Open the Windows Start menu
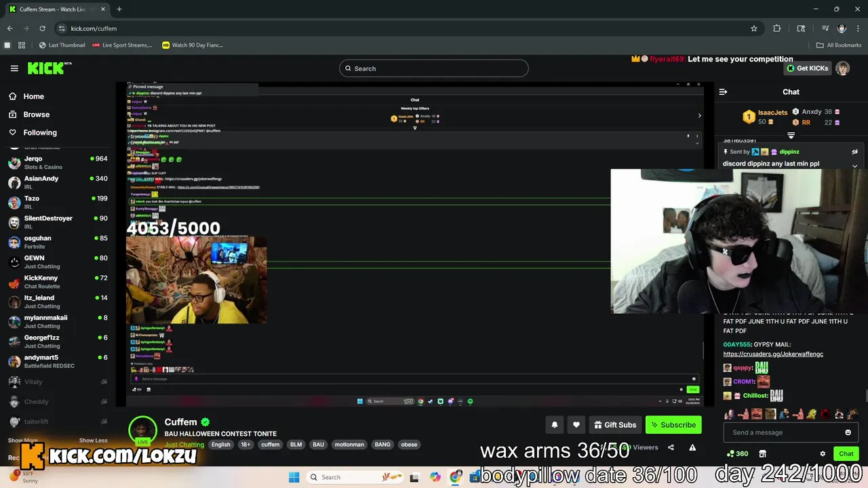Image resolution: width=868 pixels, height=488 pixels. [294, 477]
